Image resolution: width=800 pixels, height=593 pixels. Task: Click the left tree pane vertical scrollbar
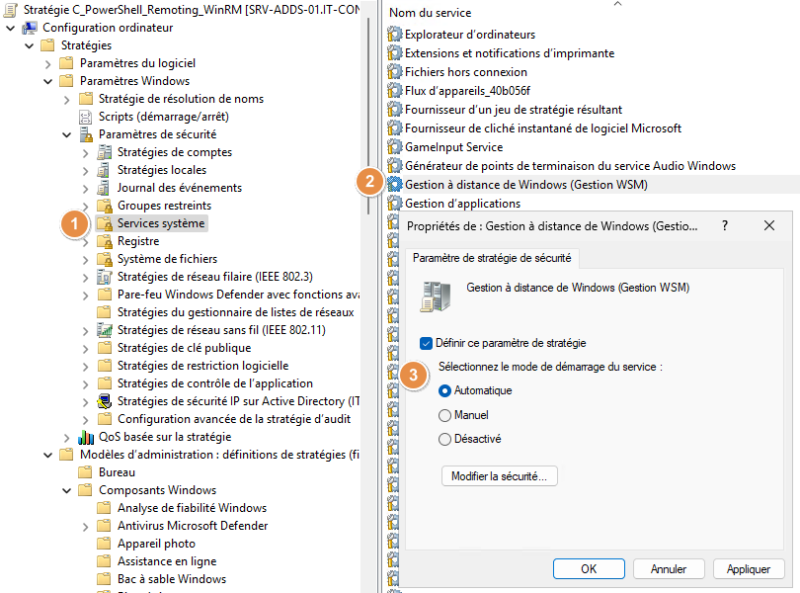(368, 116)
